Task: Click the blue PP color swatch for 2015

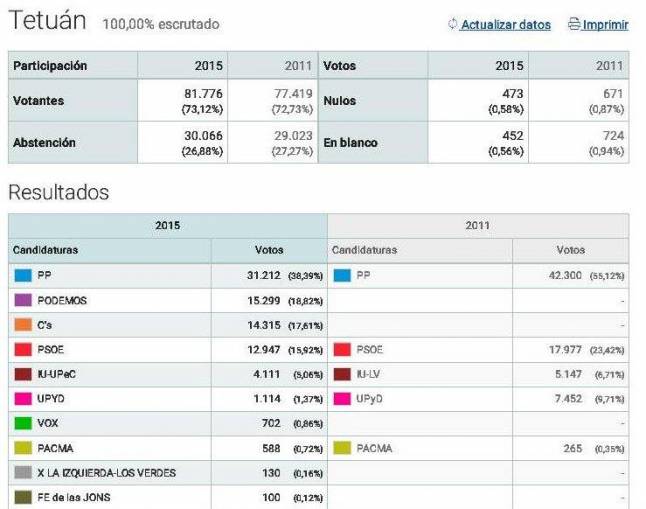Action: click(x=23, y=275)
